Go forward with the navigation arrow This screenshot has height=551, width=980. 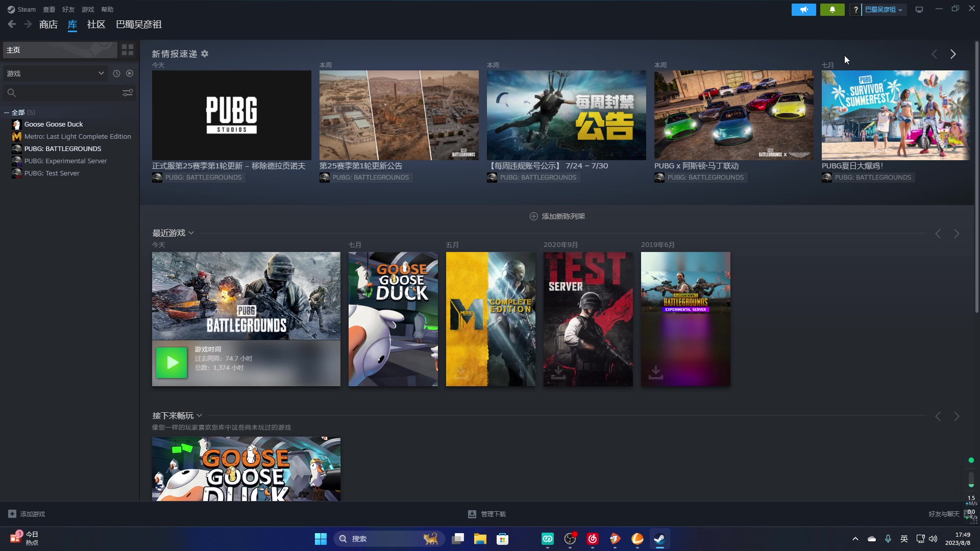pyautogui.click(x=28, y=24)
